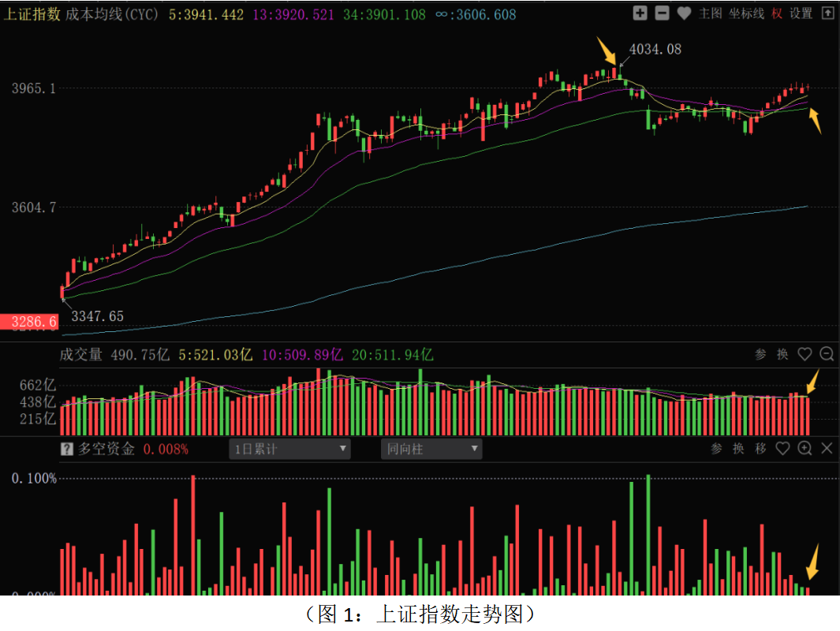This screenshot has width=840, height=631.
Task: Click the magnifier minus icon in 成交量 panel
Action: tap(827, 354)
